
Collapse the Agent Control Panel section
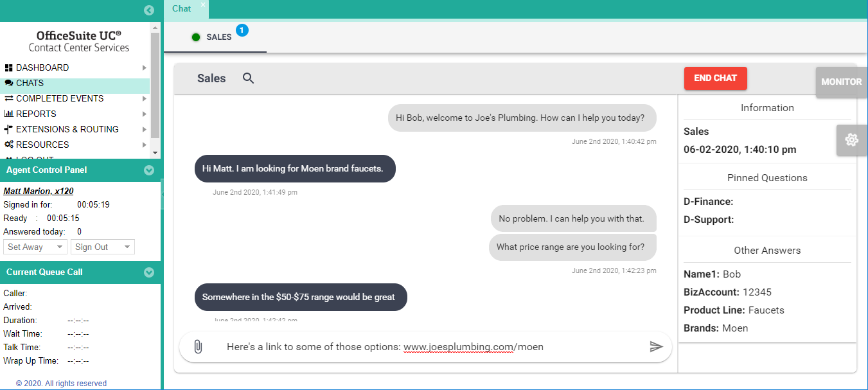click(149, 170)
